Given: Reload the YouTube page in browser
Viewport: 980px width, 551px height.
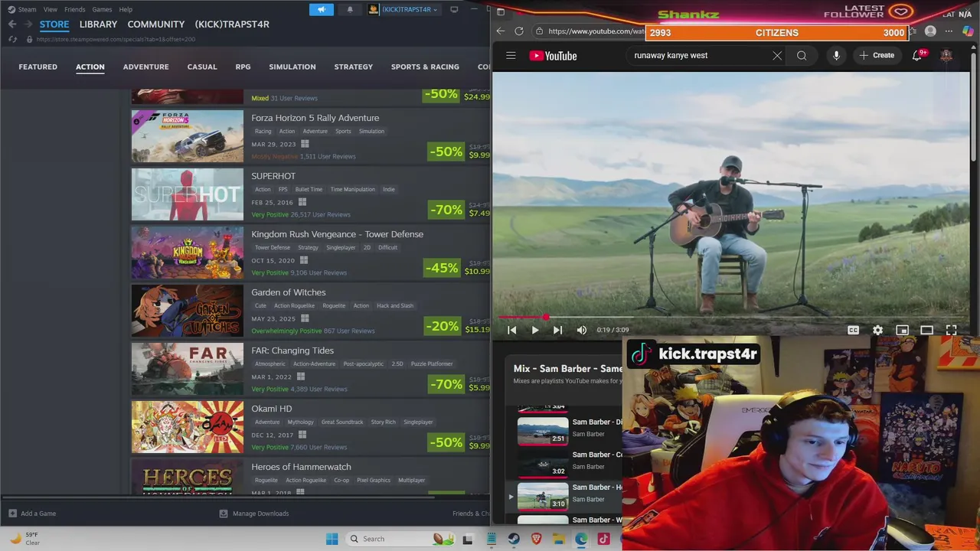Looking at the screenshot, I should point(519,31).
